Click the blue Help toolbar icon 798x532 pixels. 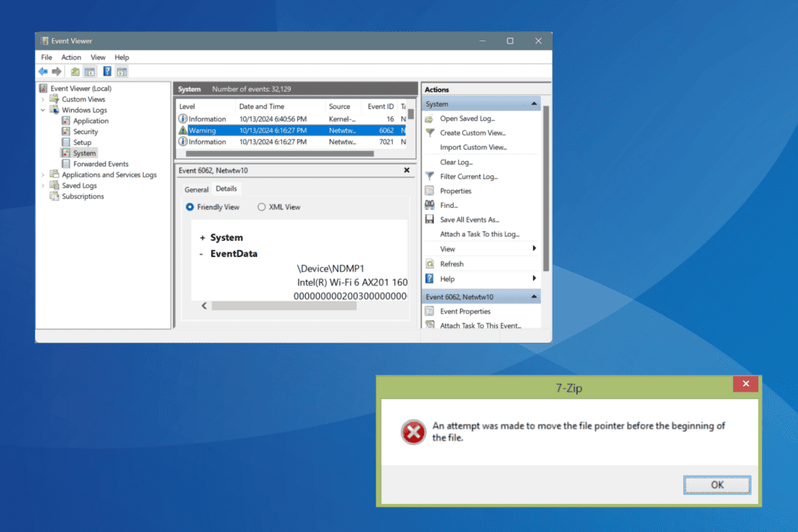(107, 72)
